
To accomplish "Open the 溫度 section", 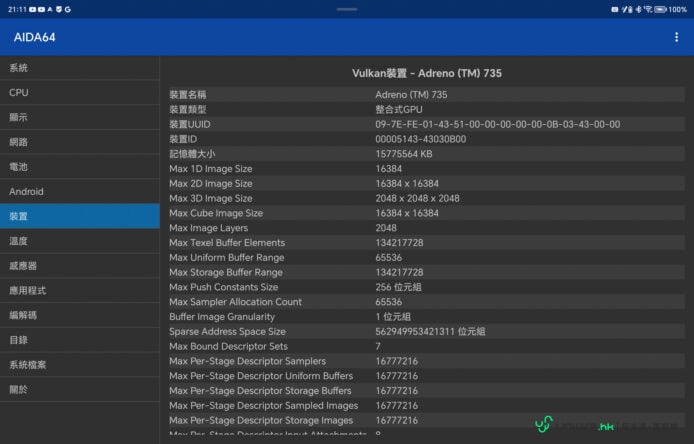I will (x=79, y=241).
